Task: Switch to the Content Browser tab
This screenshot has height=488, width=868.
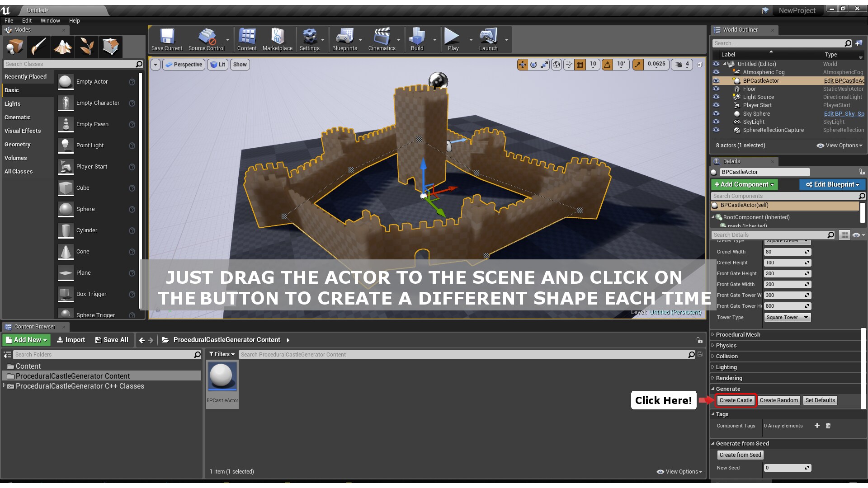Action: [35, 326]
